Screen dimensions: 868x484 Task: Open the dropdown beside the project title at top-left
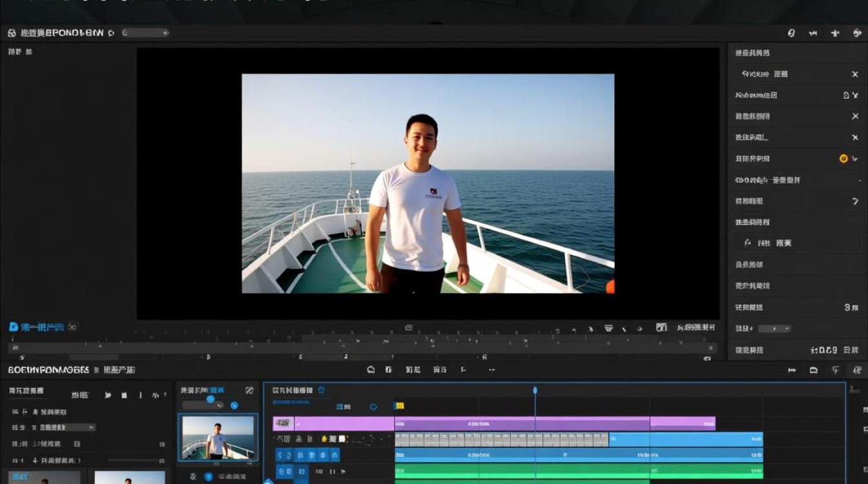(x=145, y=33)
